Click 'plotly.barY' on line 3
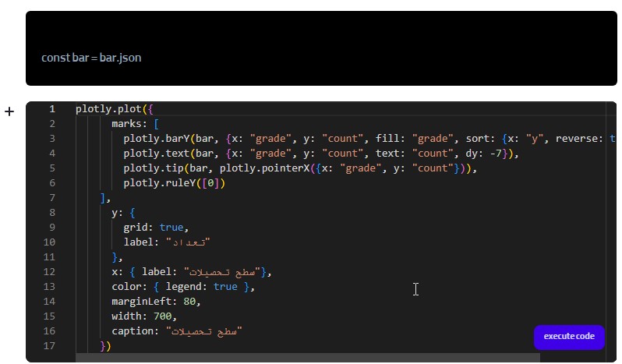Screen dimensions: 622x364 point(157,139)
